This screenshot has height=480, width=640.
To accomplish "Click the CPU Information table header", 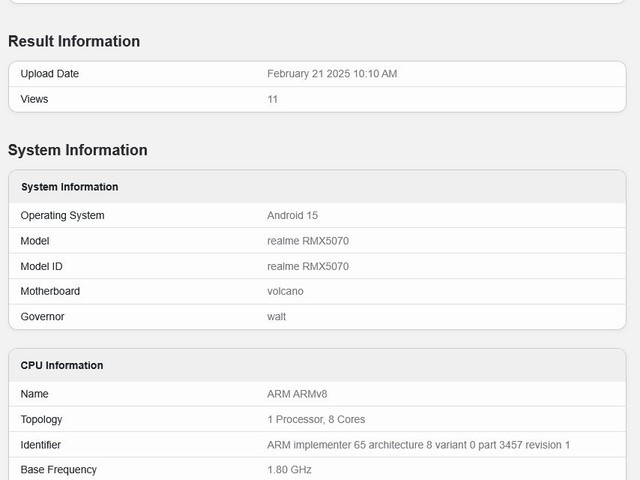I will click(x=62, y=366).
